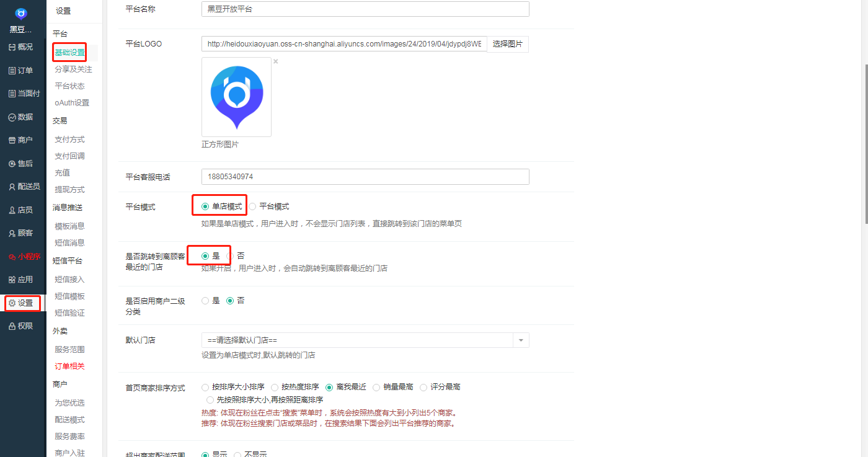Click the 选择图片 button

508,44
